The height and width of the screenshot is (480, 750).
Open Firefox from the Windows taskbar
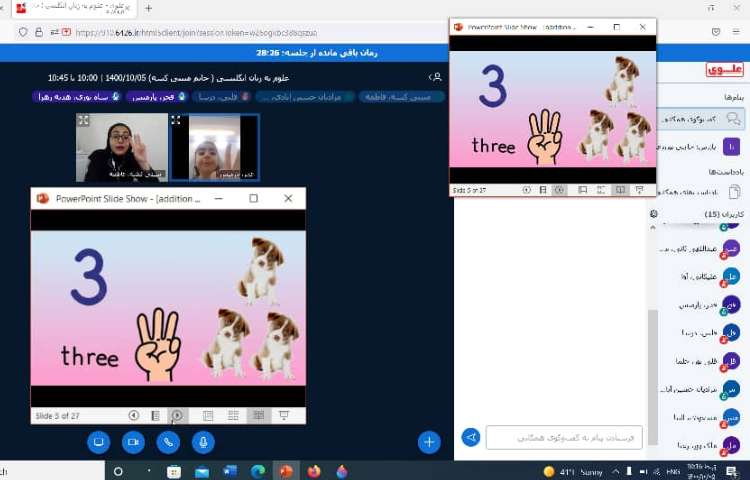click(314, 471)
